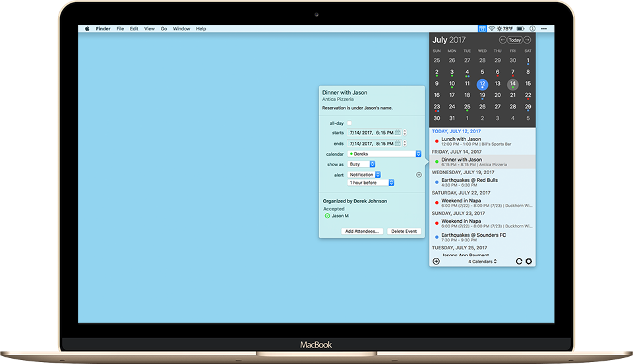Select Weekend in Napa under Saturday
This screenshot has width=633, height=364.
[483, 202]
